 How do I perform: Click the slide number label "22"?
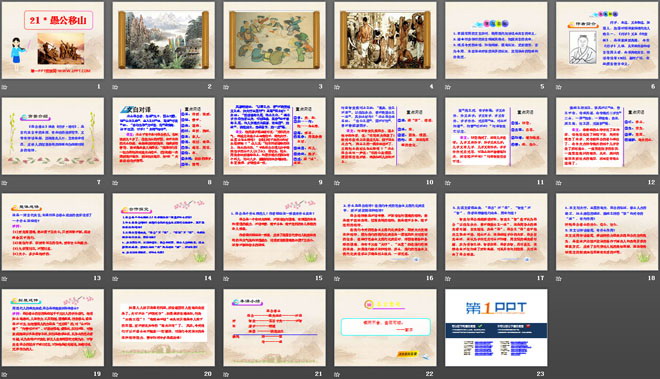click(x=429, y=373)
